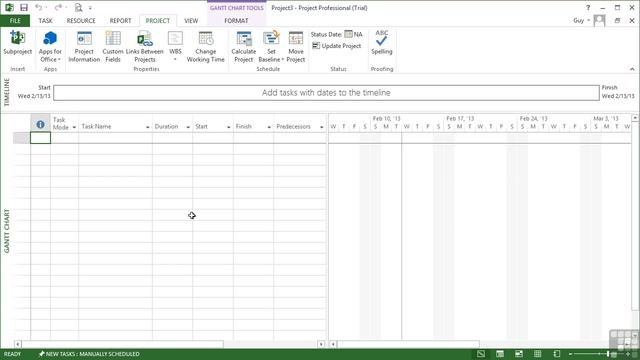Switch to the Gantt Chart view in the status bar
The image size is (640, 360).
tap(481, 354)
